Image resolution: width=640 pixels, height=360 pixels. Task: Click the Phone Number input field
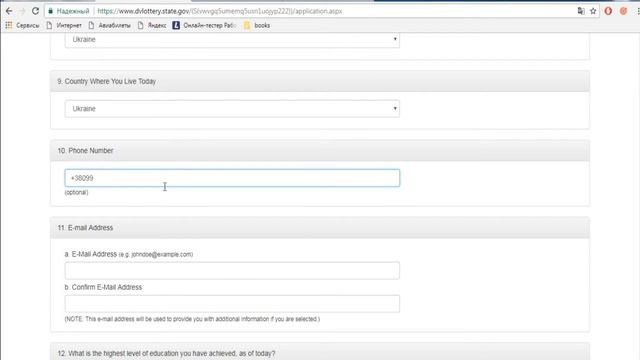[232, 178]
